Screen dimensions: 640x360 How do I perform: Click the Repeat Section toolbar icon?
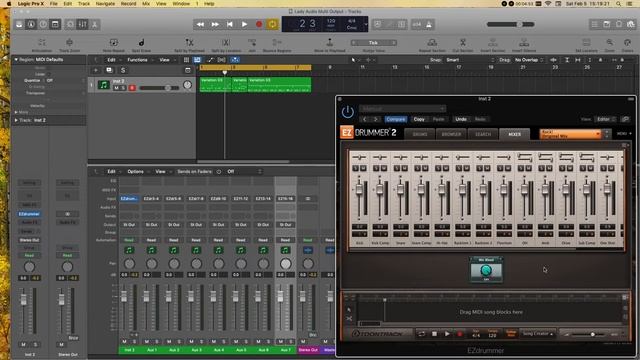[432, 42]
